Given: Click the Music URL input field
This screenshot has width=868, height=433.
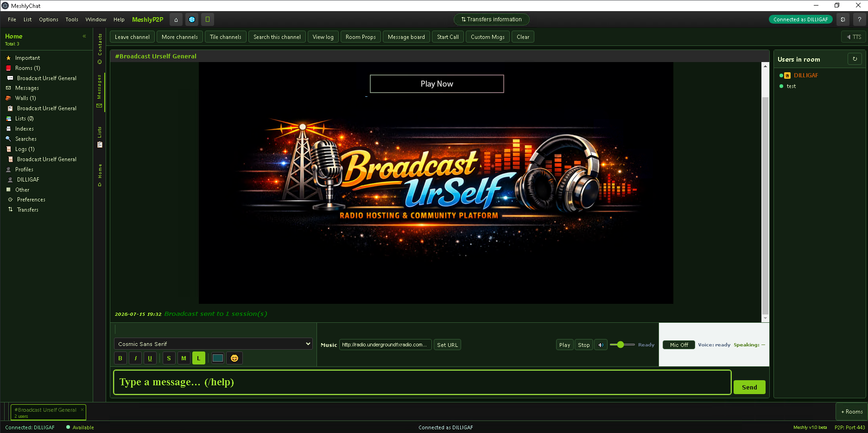Looking at the screenshot, I should [x=386, y=345].
